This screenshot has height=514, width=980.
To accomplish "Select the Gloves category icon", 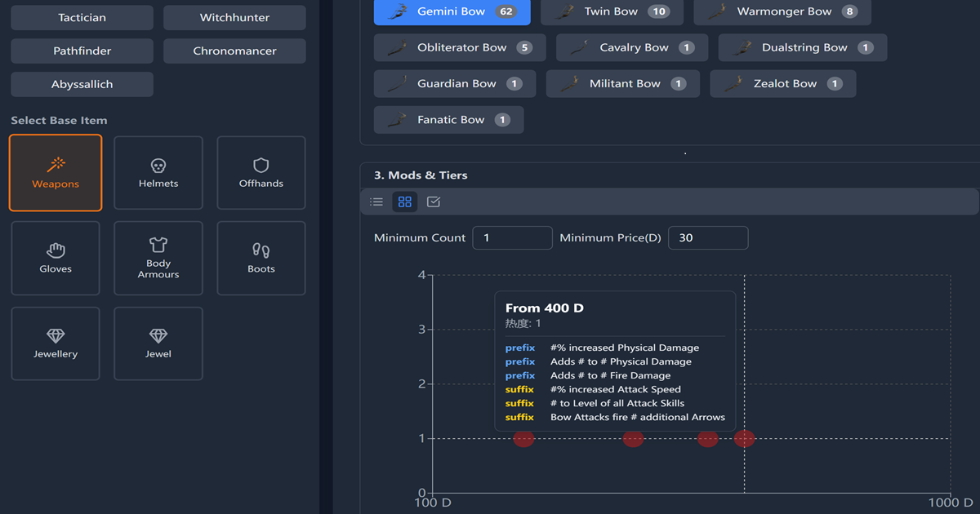I will (x=55, y=251).
